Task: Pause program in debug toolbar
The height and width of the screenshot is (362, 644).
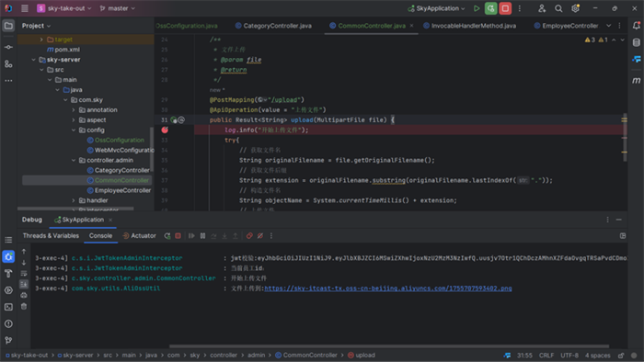Action: [x=202, y=236]
